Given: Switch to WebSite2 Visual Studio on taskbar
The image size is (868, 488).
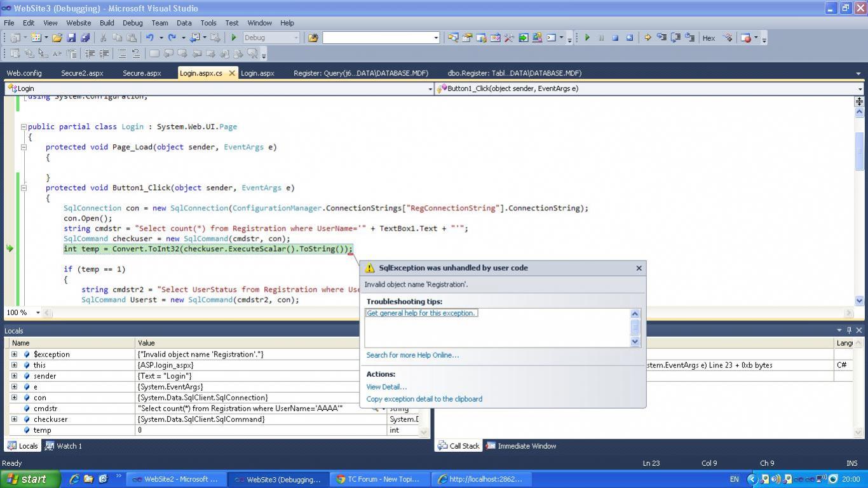Looking at the screenshot, I should pos(175,479).
